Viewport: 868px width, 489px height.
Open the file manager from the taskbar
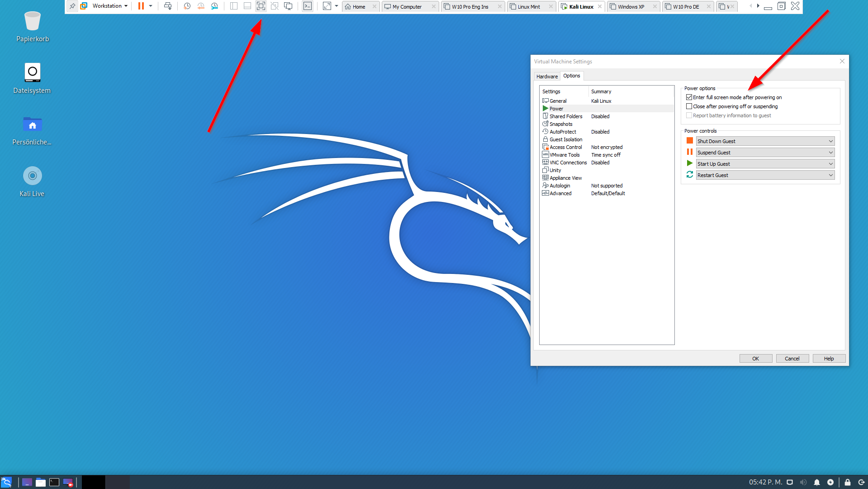tap(41, 482)
